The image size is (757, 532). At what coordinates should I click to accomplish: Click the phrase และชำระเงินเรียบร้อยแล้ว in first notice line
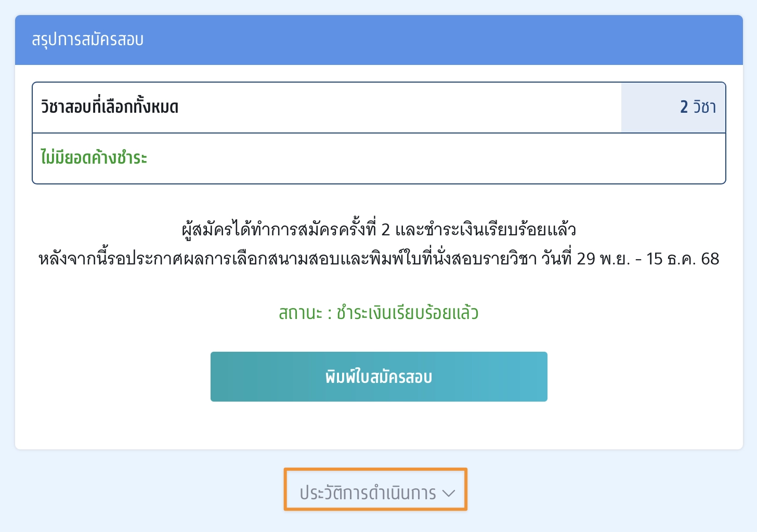[x=486, y=229]
